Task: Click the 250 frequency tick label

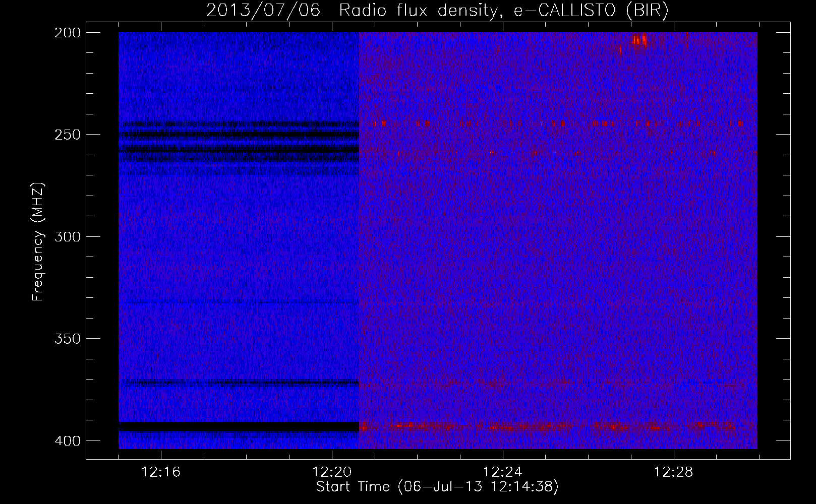Action: [x=67, y=135]
